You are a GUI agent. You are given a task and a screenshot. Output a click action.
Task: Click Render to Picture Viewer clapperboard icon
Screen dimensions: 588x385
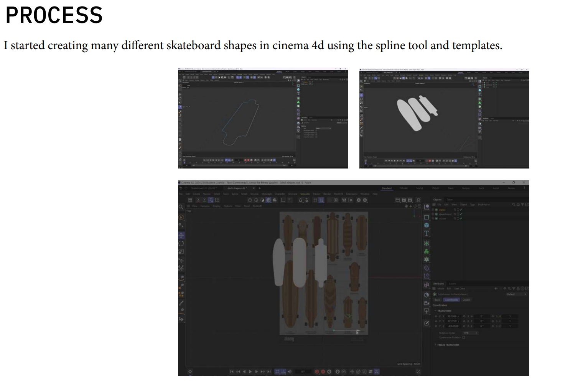coord(404,200)
